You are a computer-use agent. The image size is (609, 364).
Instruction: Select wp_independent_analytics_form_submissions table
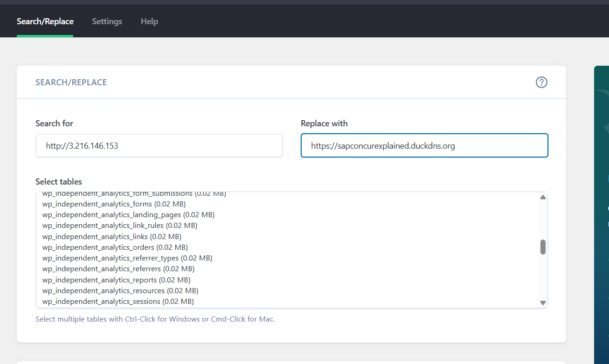click(x=134, y=194)
